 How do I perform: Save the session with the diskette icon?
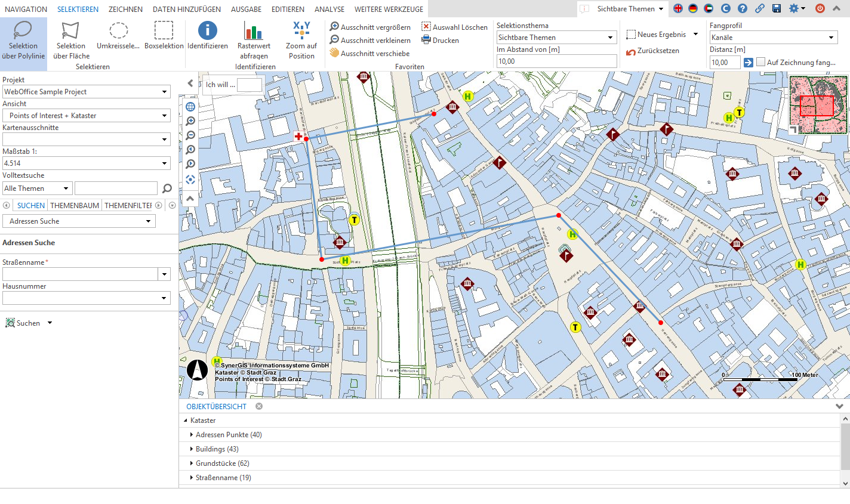click(x=777, y=8)
